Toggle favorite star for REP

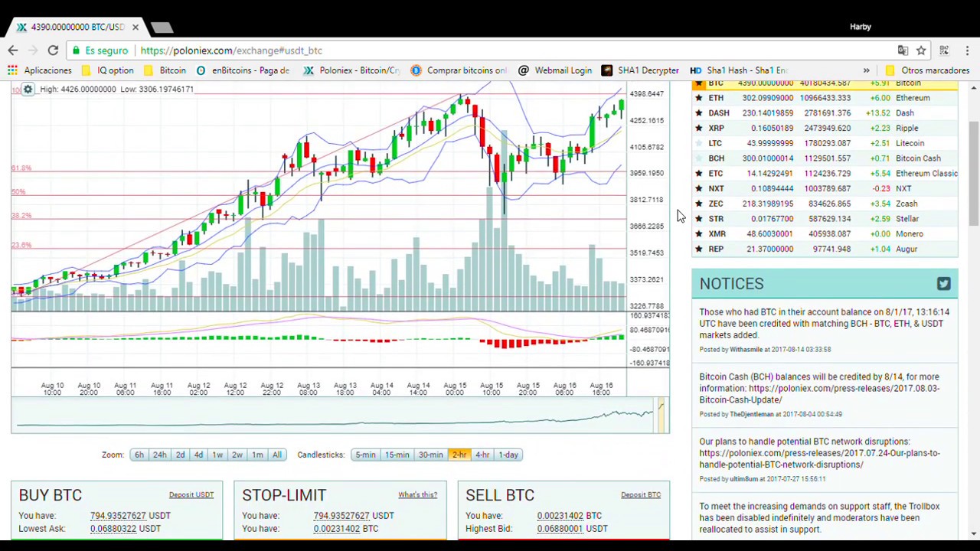(698, 249)
